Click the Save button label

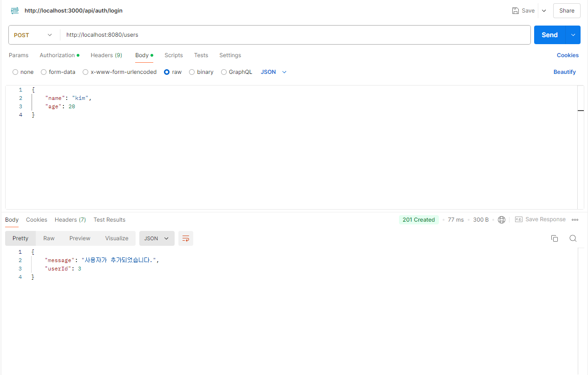pyautogui.click(x=528, y=11)
